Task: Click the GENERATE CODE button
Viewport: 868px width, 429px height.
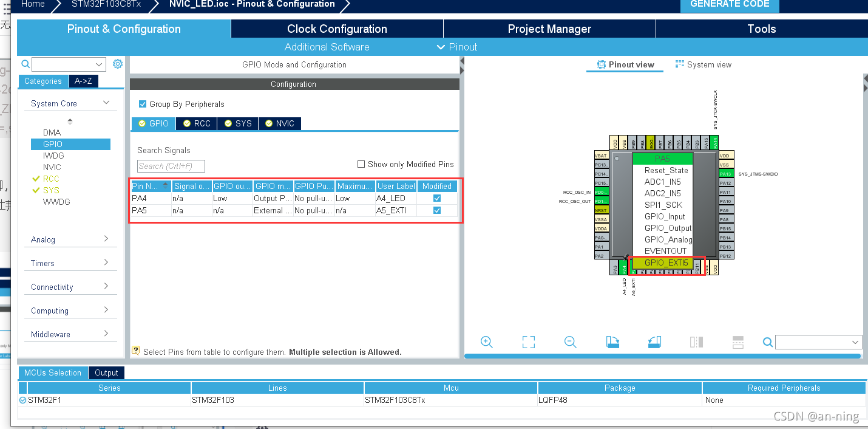Action: (x=730, y=5)
